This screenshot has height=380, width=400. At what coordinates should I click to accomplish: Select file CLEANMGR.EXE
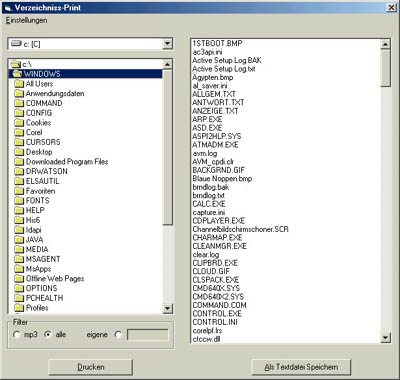coord(220,246)
